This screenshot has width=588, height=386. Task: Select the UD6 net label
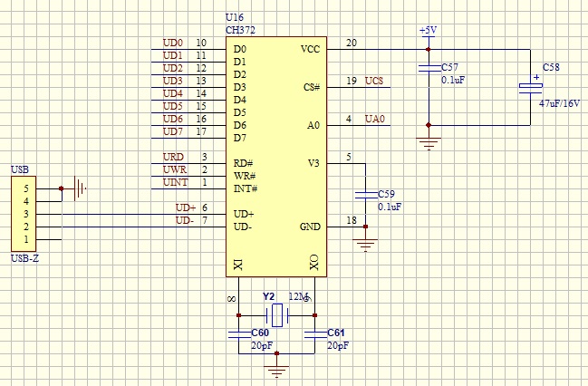pos(172,119)
